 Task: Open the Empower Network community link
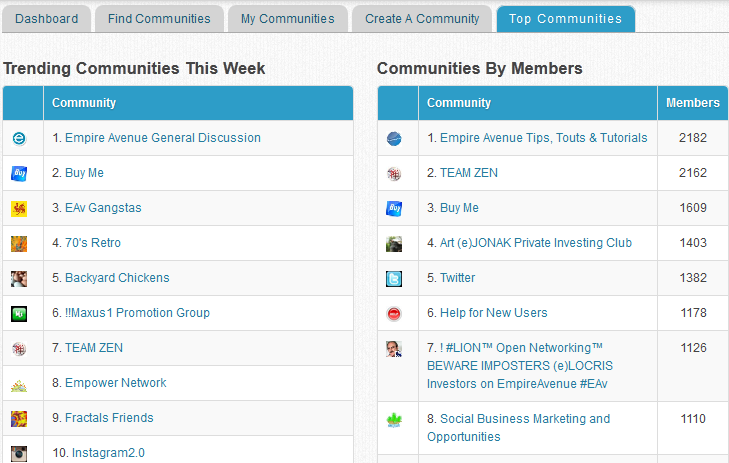[x=116, y=383]
